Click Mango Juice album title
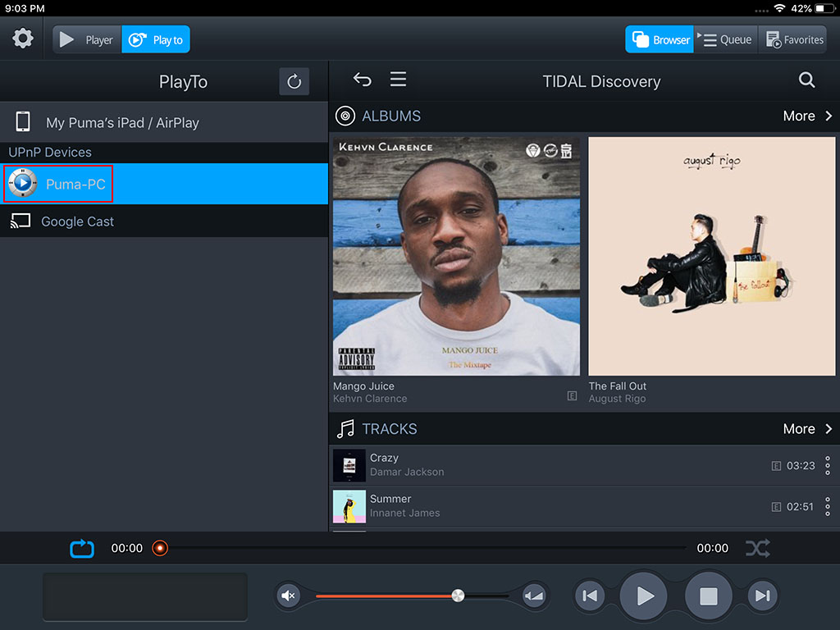 pos(363,386)
